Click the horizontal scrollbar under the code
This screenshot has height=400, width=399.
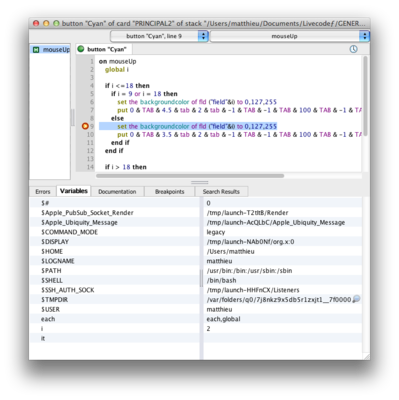190,176
